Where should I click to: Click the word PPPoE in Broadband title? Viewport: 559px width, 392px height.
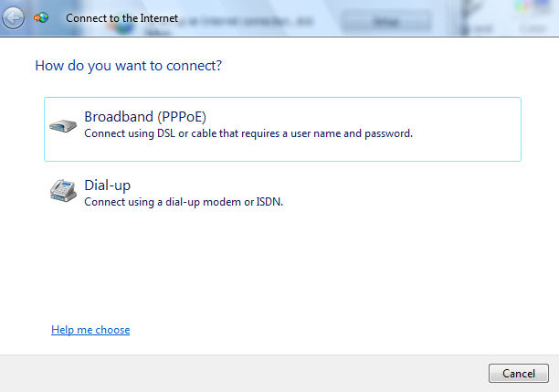pos(182,117)
